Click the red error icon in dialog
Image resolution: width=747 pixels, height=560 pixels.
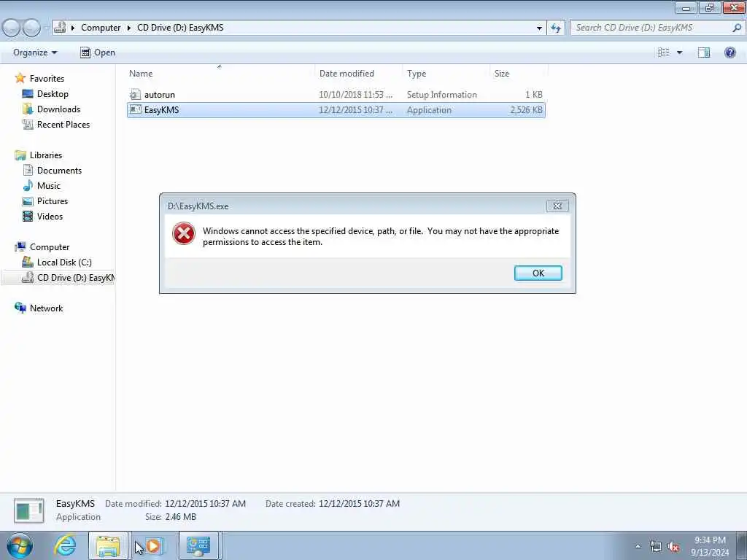pyautogui.click(x=183, y=234)
